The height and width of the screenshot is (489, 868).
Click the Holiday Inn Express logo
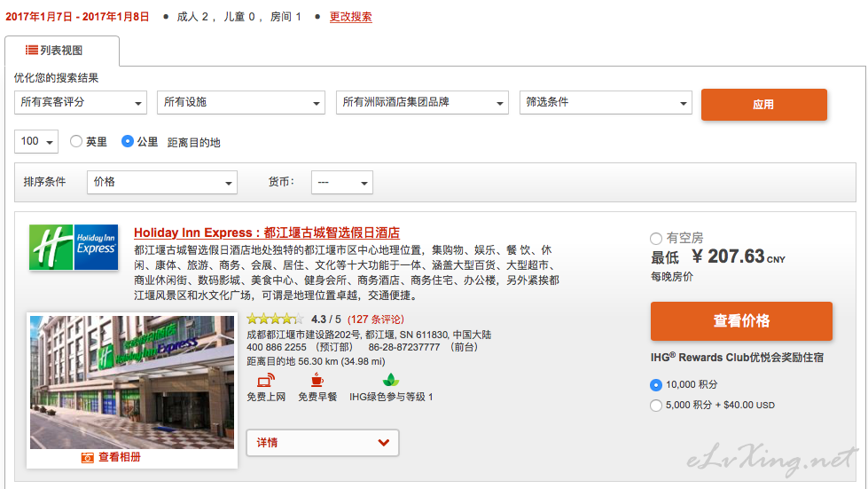[74, 247]
